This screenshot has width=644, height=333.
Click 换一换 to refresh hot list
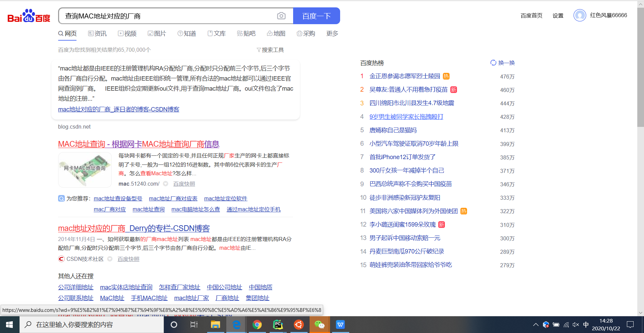pos(506,63)
